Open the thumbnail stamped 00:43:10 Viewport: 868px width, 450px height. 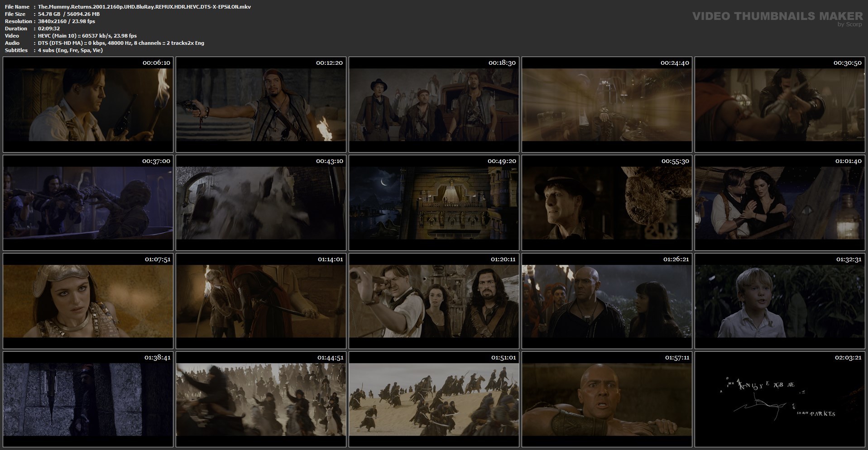(x=261, y=203)
